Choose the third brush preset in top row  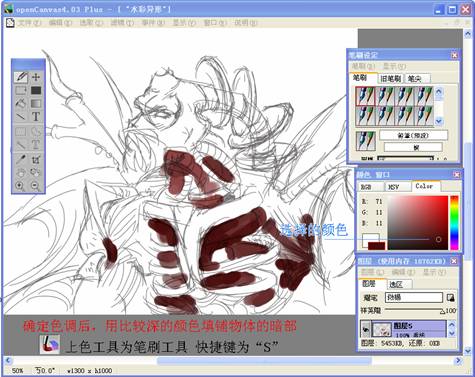[405, 96]
